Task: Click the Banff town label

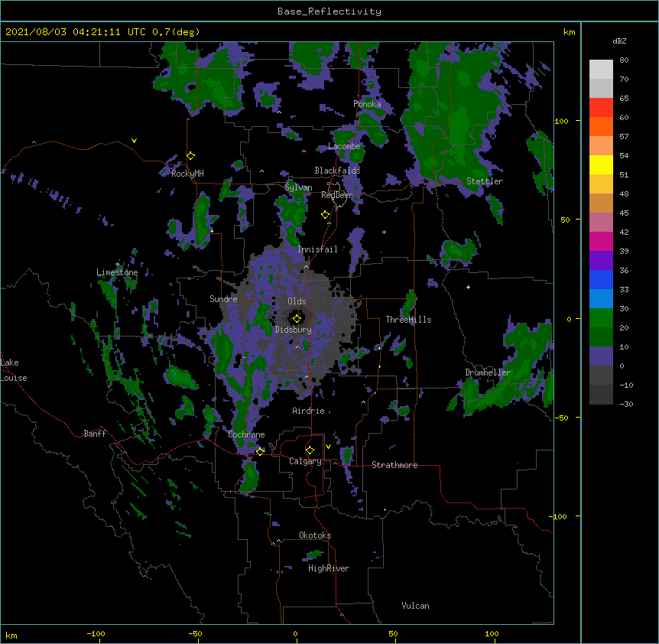Action: pos(95,434)
